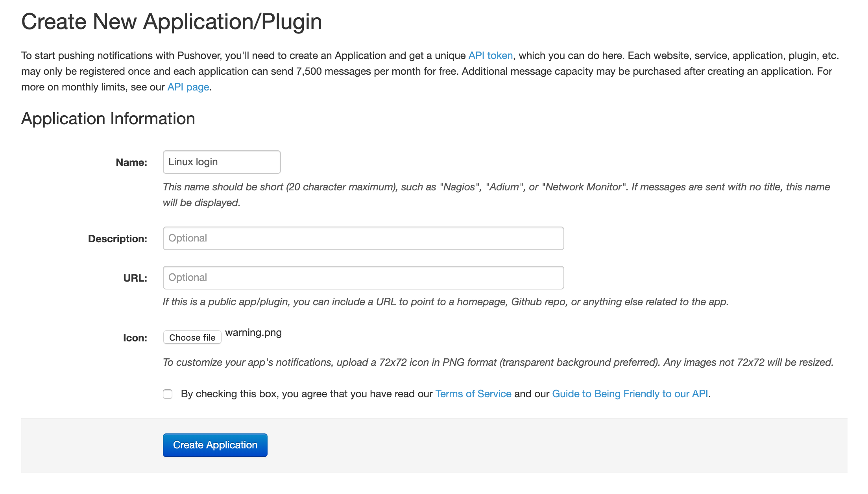Visit Guide to Being Friendly to our API

click(630, 394)
